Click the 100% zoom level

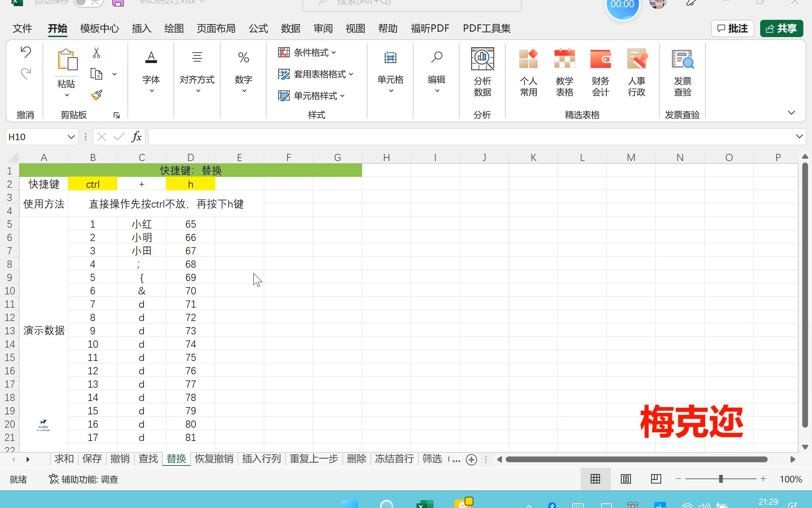coord(791,479)
